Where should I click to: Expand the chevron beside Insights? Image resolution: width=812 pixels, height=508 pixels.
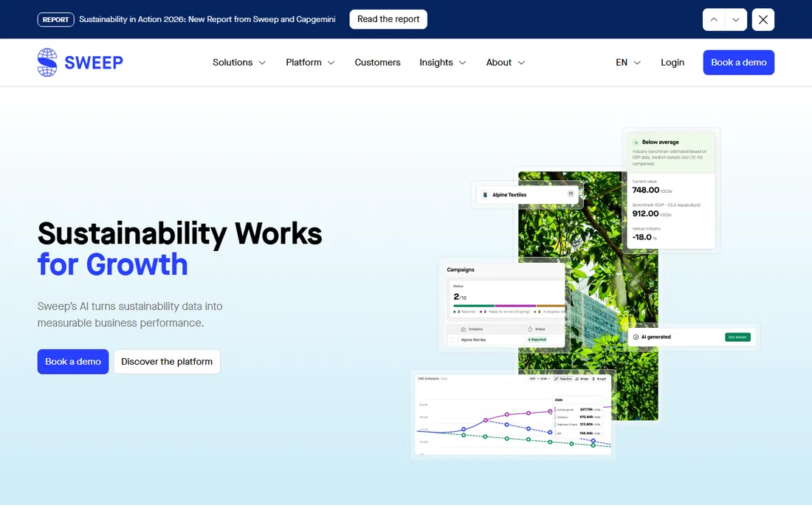click(462, 63)
